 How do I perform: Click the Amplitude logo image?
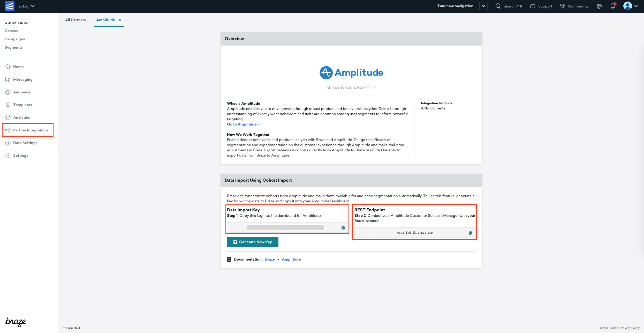(351, 73)
